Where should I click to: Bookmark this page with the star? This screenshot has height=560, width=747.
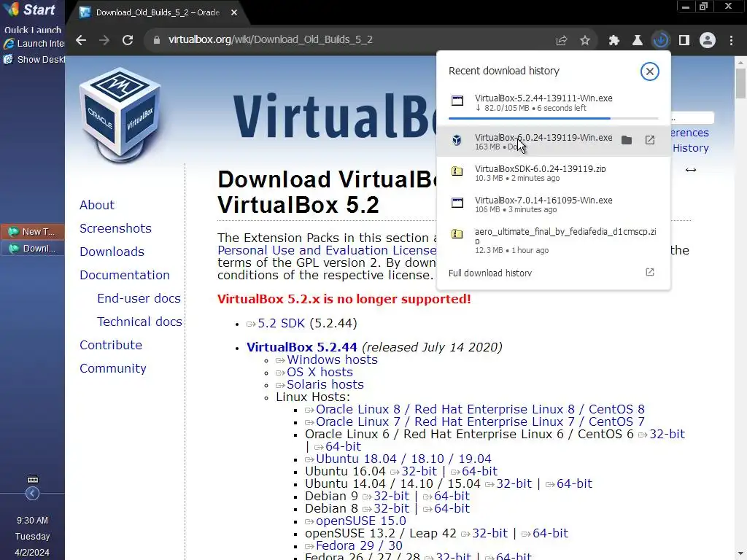[x=585, y=41]
